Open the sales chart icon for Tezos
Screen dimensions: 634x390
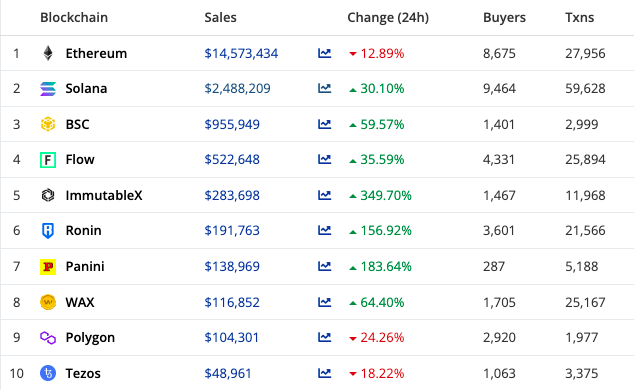(324, 373)
